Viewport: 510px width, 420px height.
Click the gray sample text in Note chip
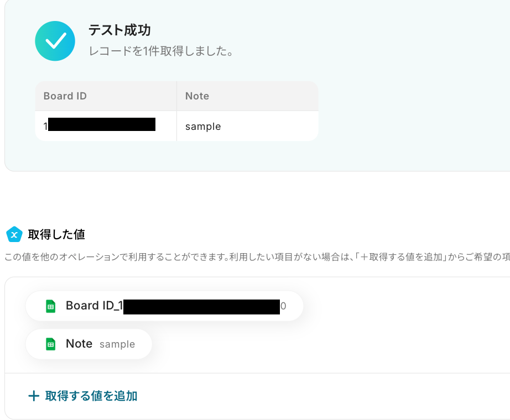point(117,344)
